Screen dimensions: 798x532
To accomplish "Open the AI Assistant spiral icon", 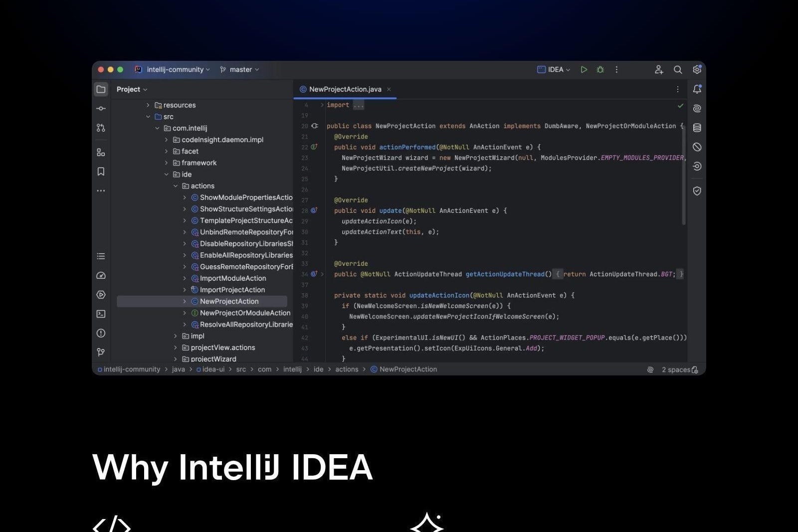I will 697,108.
